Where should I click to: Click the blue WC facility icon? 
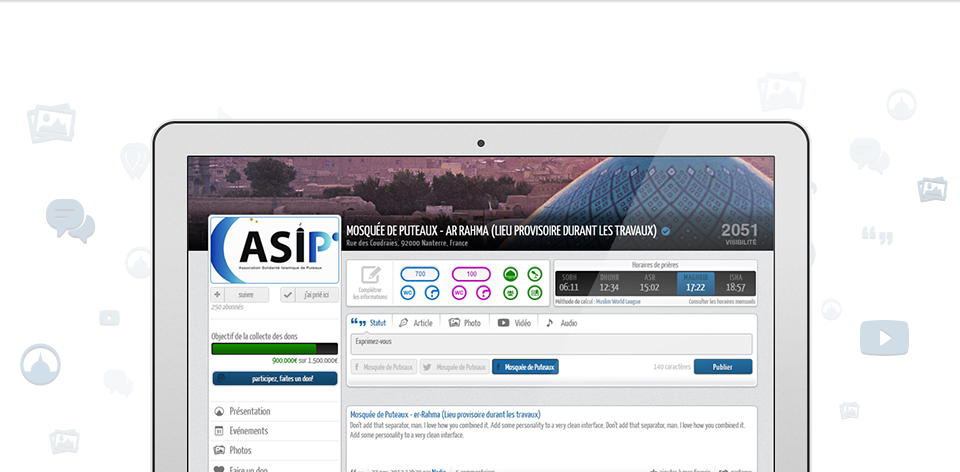coord(407,293)
